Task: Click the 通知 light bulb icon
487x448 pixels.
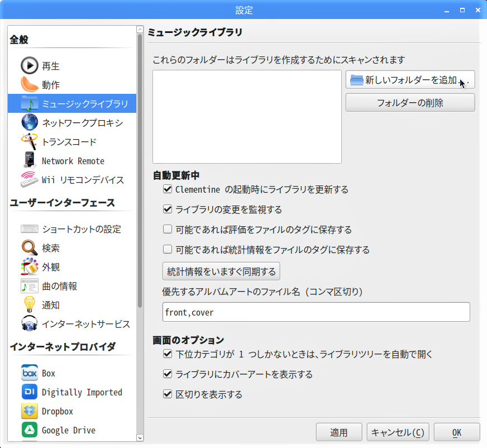Action: [30, 305]
